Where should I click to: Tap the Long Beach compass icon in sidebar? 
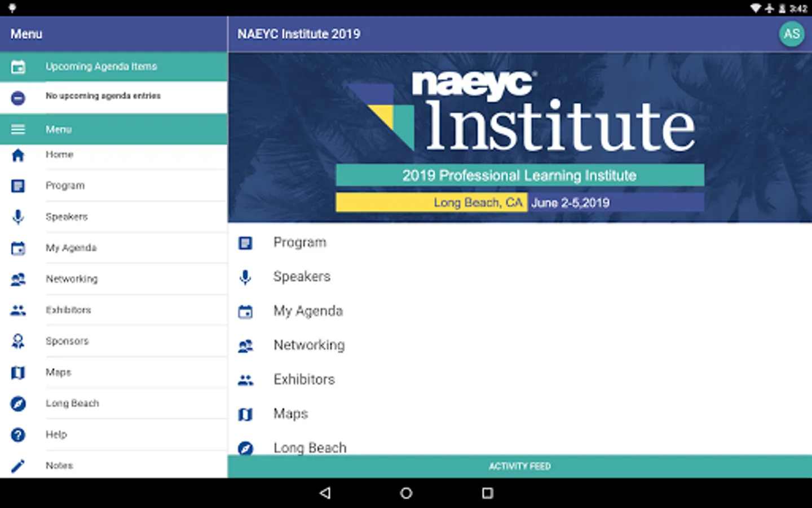[18, 404]
